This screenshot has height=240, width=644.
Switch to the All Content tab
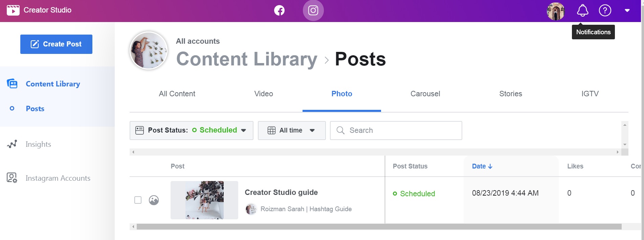[177, 94]
